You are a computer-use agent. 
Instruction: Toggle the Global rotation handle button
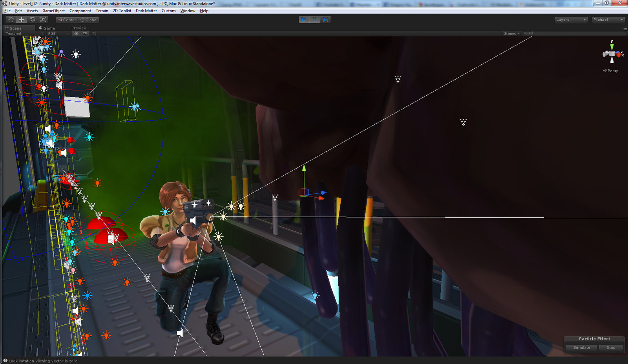pyautogui.click(x=89, y=20)
